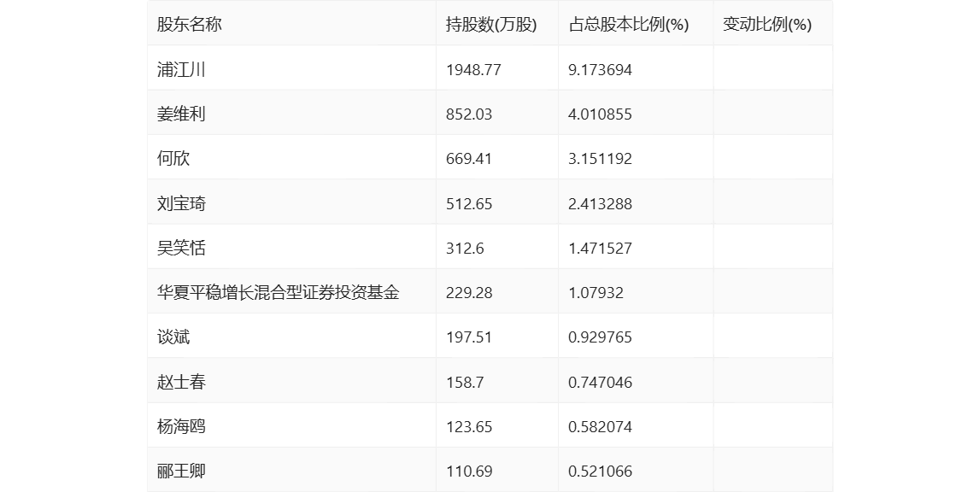980x492 pixels.
Task: Click the percentage 0.747046
Action: pyautogui.click(x=600, y=382)
